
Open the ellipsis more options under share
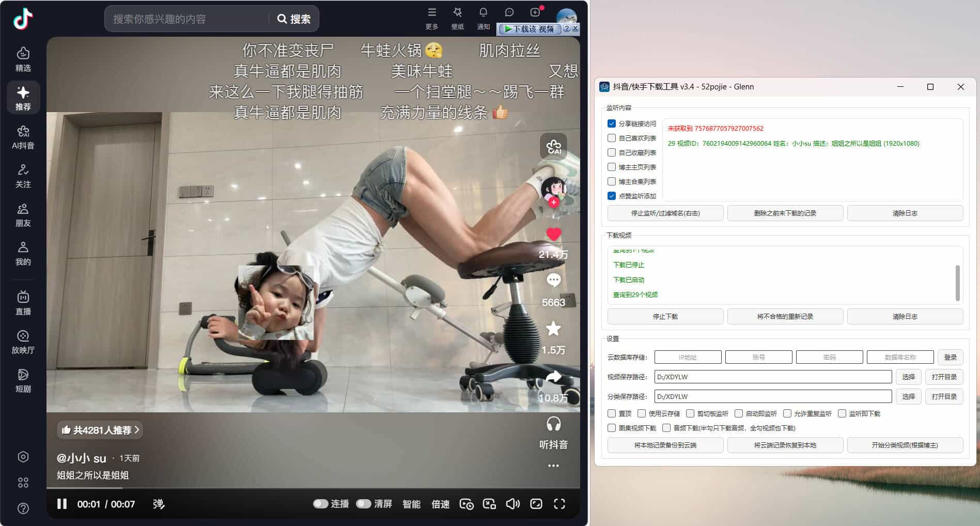553,466
